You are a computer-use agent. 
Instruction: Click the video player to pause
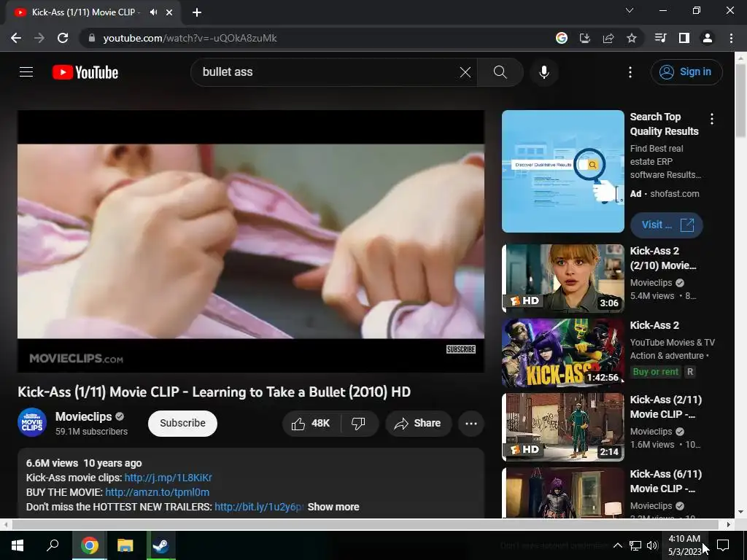pyautogui.click(x=251, y=241)
